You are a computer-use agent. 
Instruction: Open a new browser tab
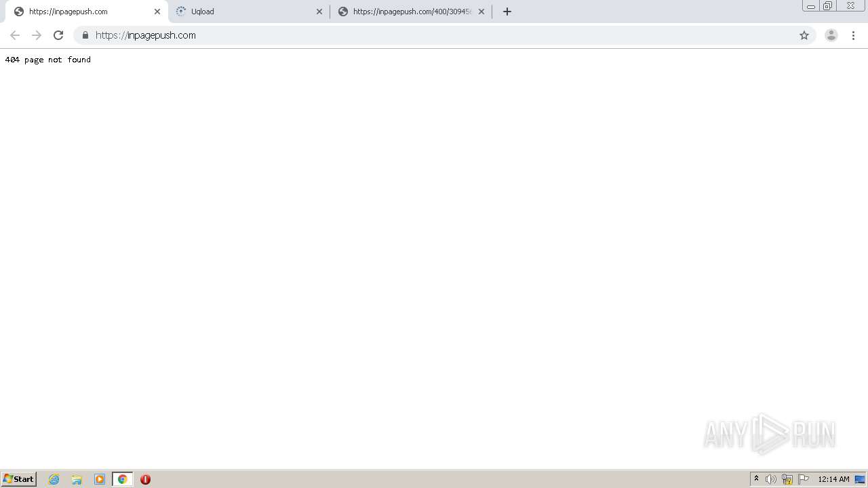(x=507, y=12)
